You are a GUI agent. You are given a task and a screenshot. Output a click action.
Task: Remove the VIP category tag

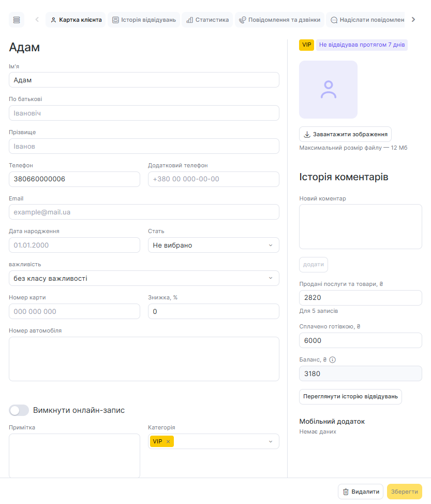tap(168, 441)
